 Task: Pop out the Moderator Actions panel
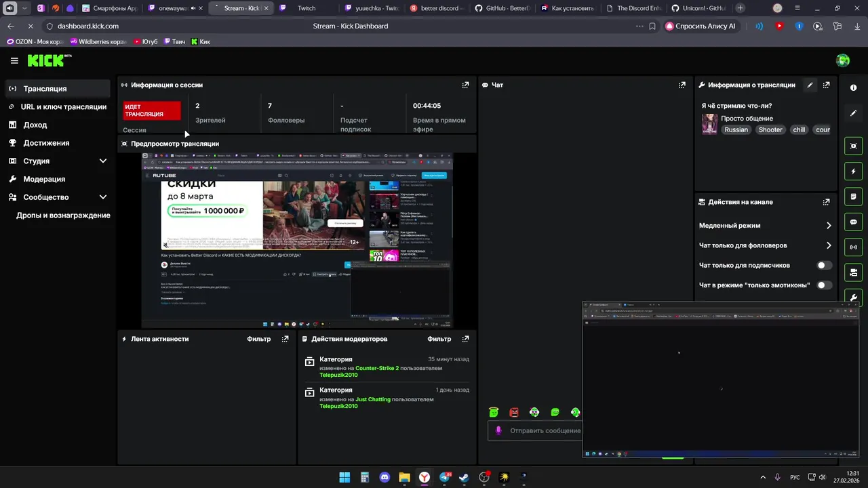(465, 339)
